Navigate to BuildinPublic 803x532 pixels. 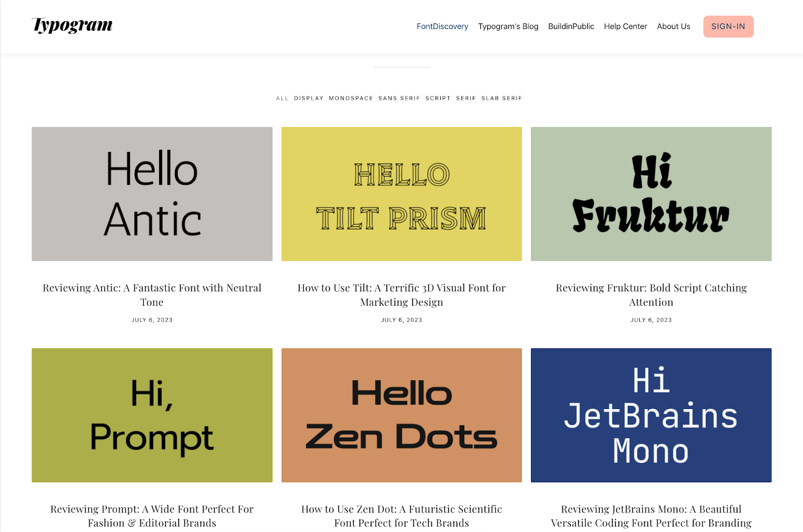(571, 26)
